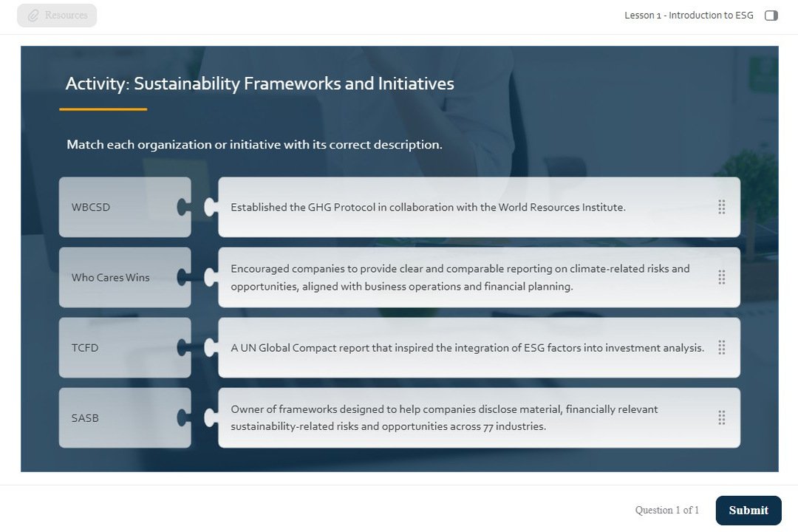This screenshot has width=798, height=532.
Task: Click the 'Lesson 1 - Introduction to ESG' title
Action: [689, 16]
